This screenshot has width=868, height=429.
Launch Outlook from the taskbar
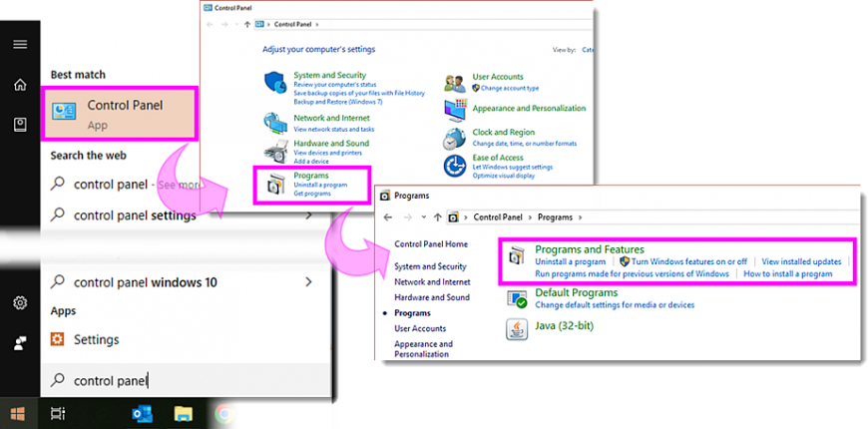tap(143, 413)
